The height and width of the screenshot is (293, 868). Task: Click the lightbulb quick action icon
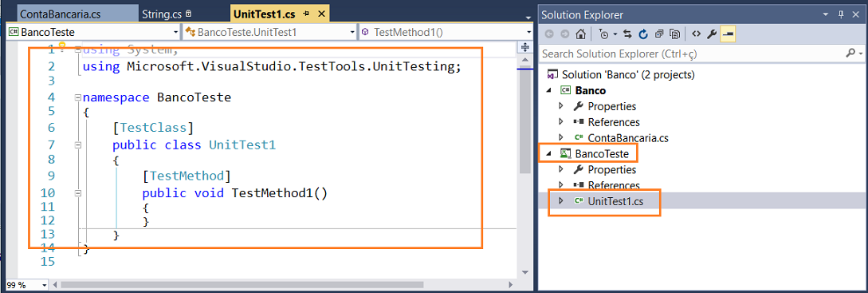62,46
